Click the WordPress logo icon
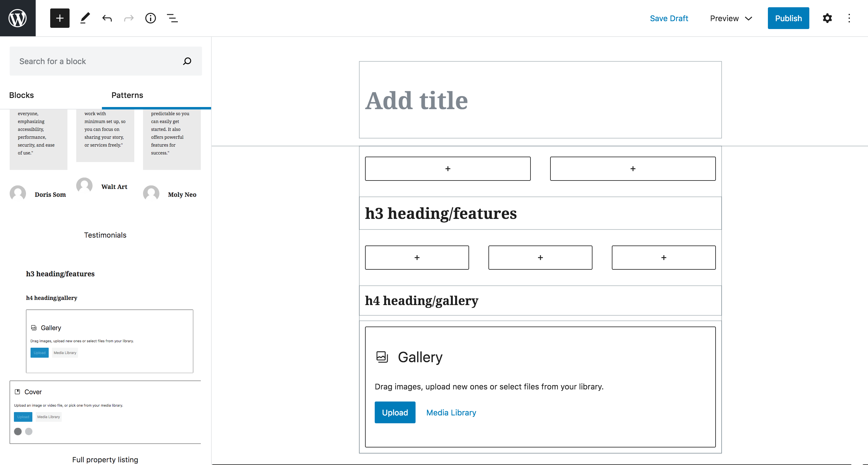The height and width of the screenshot is (465, 868). 18,18
